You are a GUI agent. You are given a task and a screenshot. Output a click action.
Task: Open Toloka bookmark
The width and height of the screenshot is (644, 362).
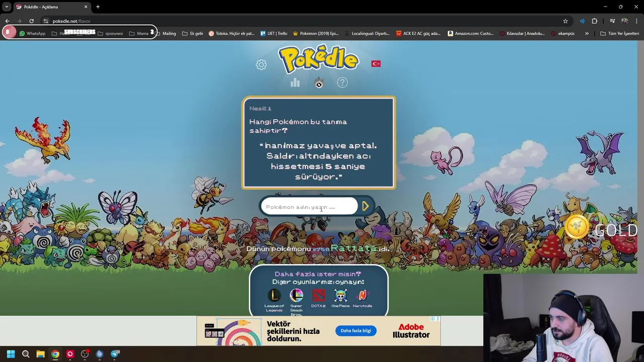point(231,33)
